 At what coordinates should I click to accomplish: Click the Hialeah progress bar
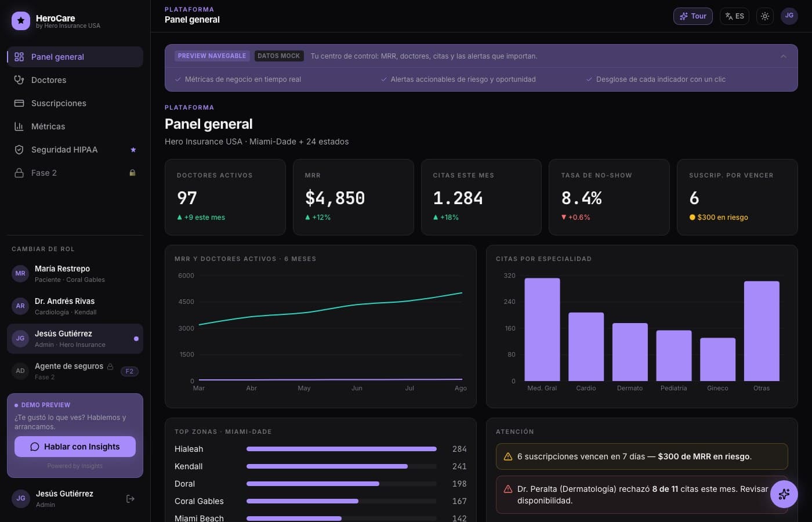pyautogui.click(x=342, y=449)
